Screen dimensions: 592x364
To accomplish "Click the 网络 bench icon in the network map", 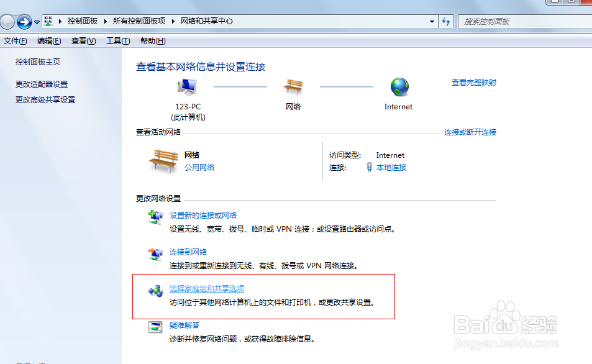I will pyautogui.click(x=293, y=87).
